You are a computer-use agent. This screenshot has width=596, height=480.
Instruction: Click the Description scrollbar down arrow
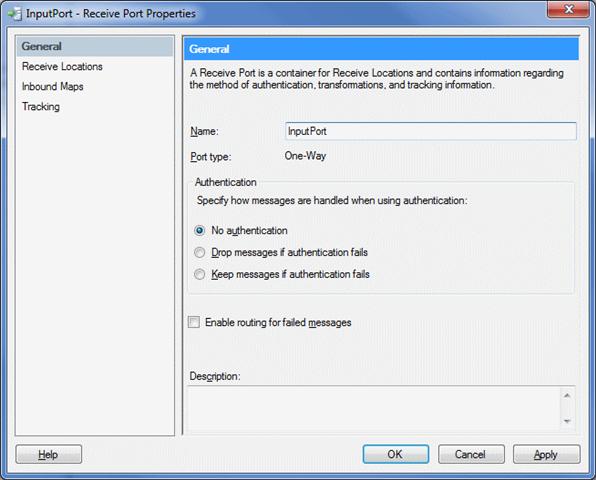point(567,421)
